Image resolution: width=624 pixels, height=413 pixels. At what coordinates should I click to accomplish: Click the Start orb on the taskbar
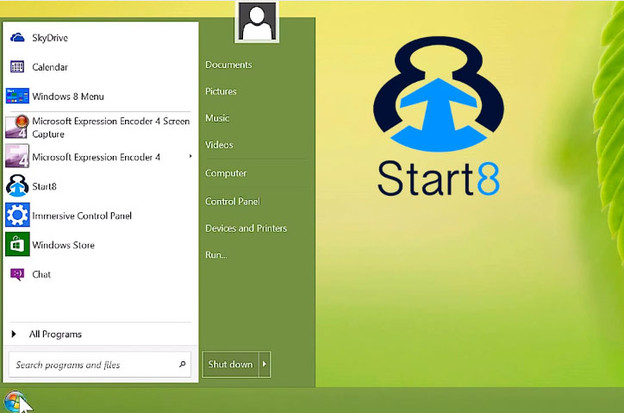(x=14, y=401)
